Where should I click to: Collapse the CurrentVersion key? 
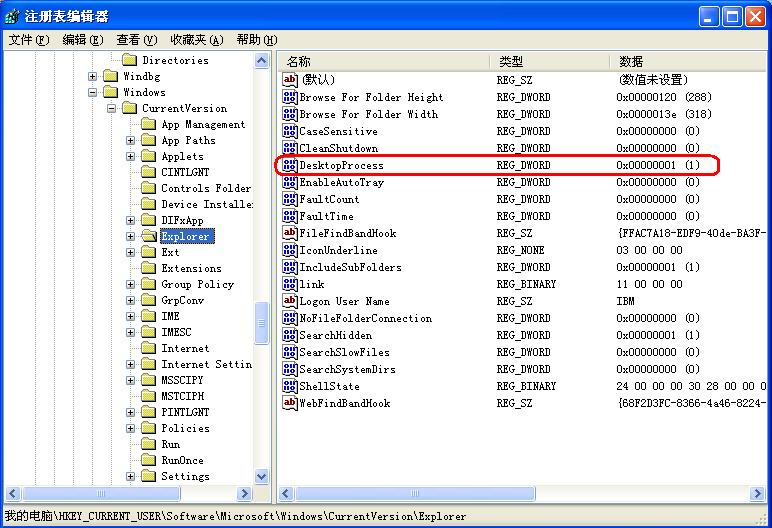(112, 108)
